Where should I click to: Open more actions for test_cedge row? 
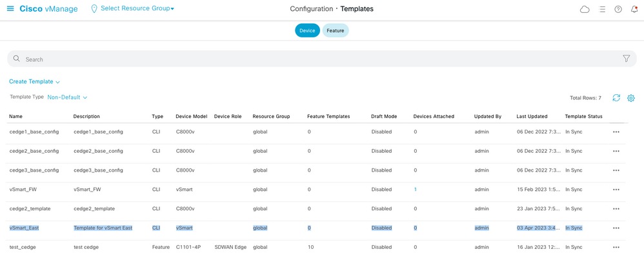click(616, 248)
